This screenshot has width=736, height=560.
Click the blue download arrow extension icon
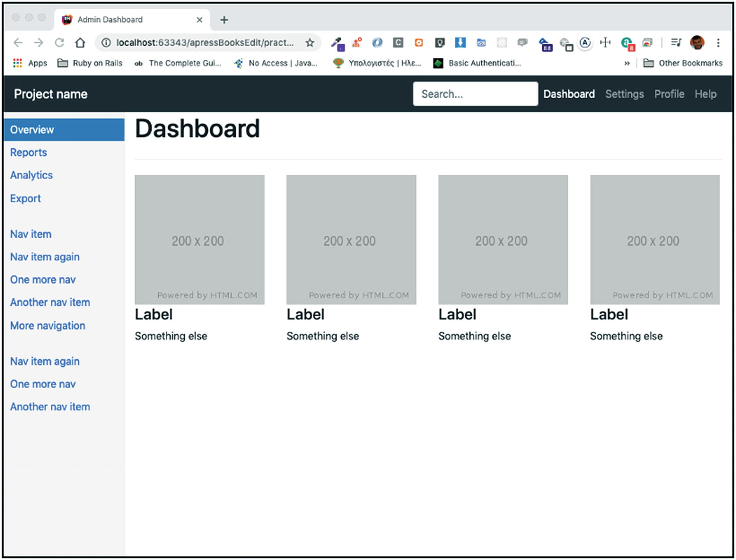point(460,43)
